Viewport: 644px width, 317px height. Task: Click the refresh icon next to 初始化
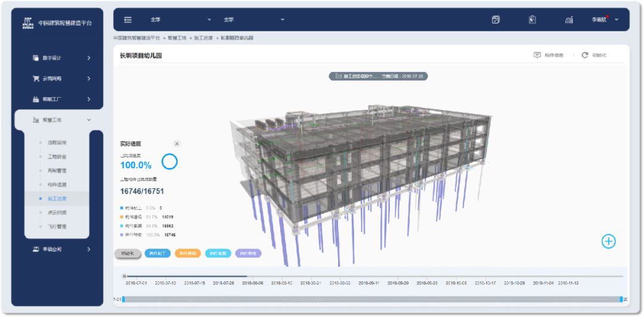(x=585, y=55)
